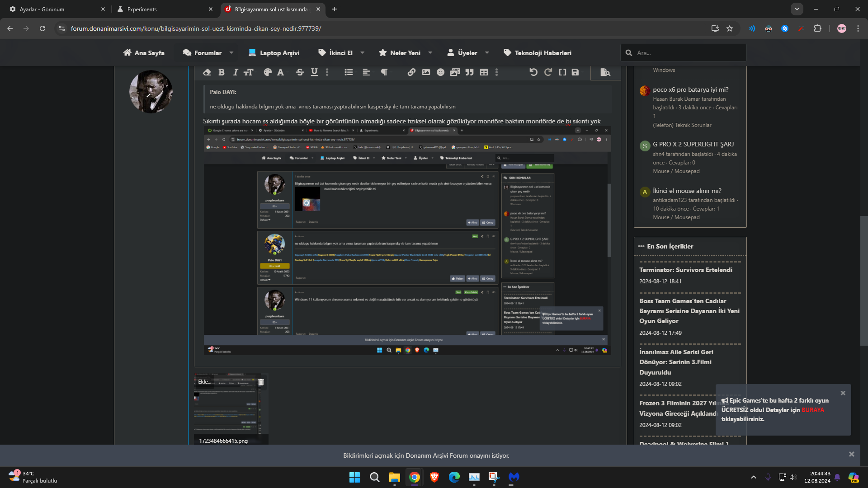
Task: Toggle italic text formatting
Action: [x=235, y=72]
